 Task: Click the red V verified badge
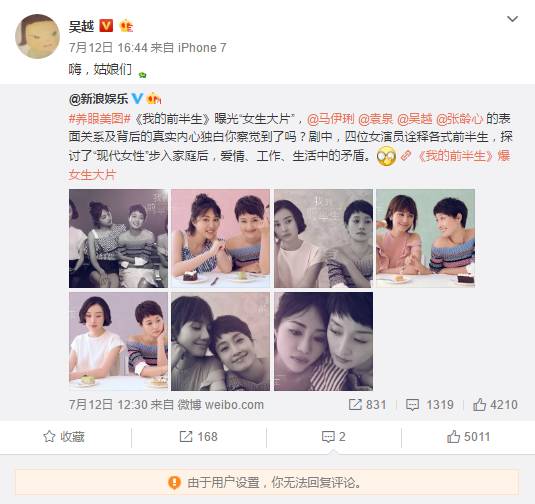tap(106, 26)
